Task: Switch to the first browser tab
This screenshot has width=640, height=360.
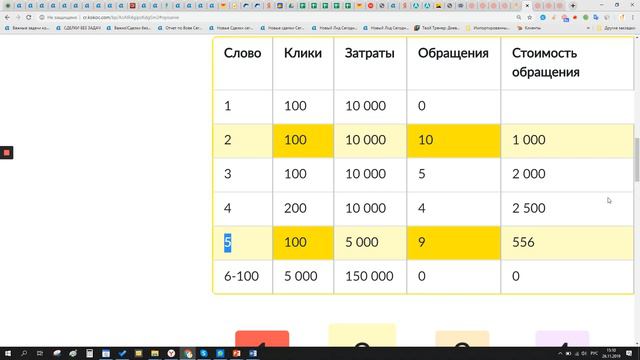Action: point(8,6)
